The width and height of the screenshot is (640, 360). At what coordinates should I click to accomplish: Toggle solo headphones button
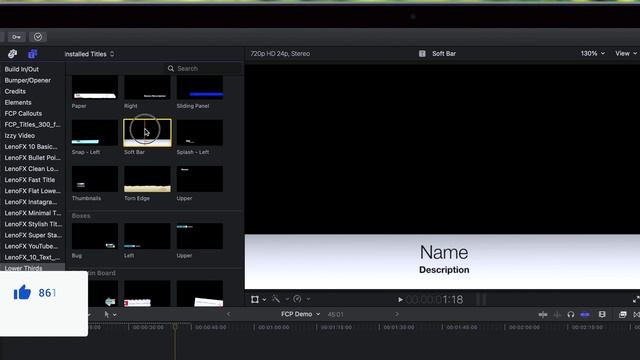[x=571, y=314]
